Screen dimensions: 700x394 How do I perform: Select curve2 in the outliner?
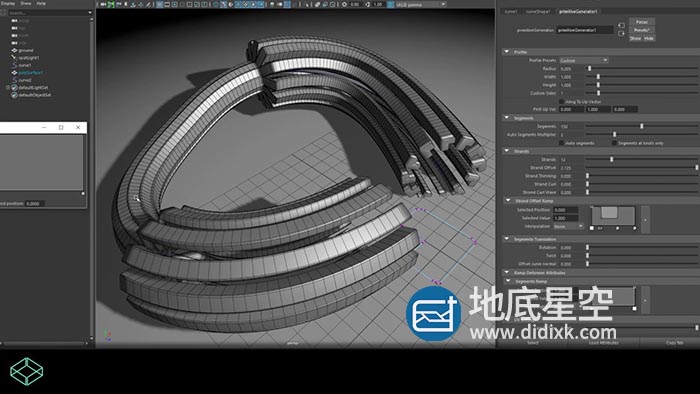click(x=25, y=80)
